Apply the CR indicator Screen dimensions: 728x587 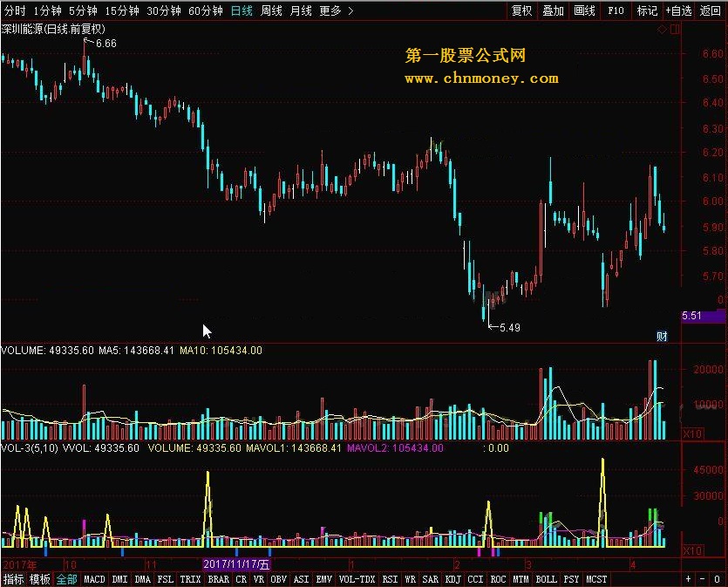[x=241, y=579]
